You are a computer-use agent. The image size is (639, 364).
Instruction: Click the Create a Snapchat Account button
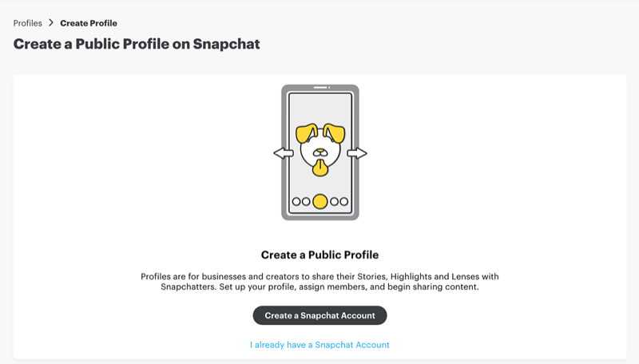click(x=319, y=315)
